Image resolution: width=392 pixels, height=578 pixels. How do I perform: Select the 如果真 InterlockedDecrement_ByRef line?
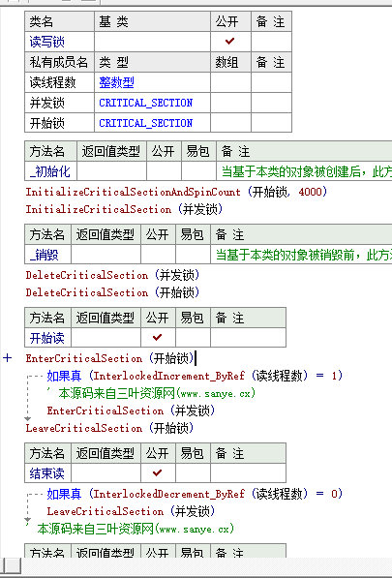195,494
